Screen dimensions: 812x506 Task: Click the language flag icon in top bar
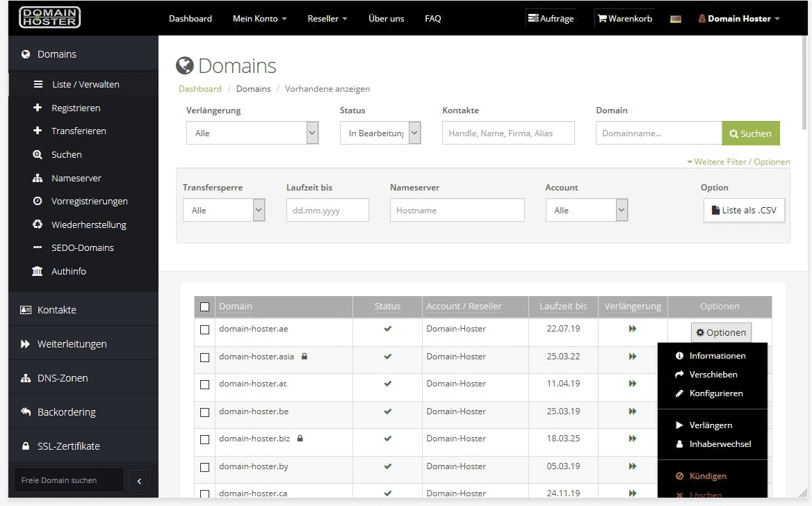pos(675,19)
